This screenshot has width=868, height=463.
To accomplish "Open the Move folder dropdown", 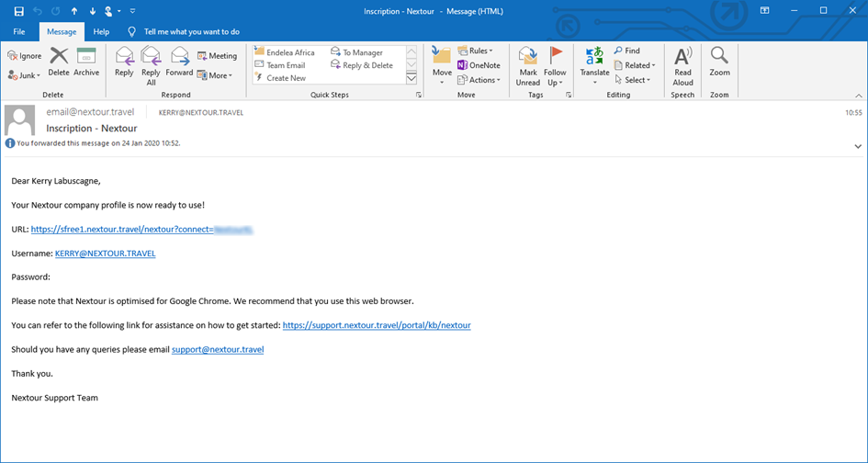I will click(442, 66).
